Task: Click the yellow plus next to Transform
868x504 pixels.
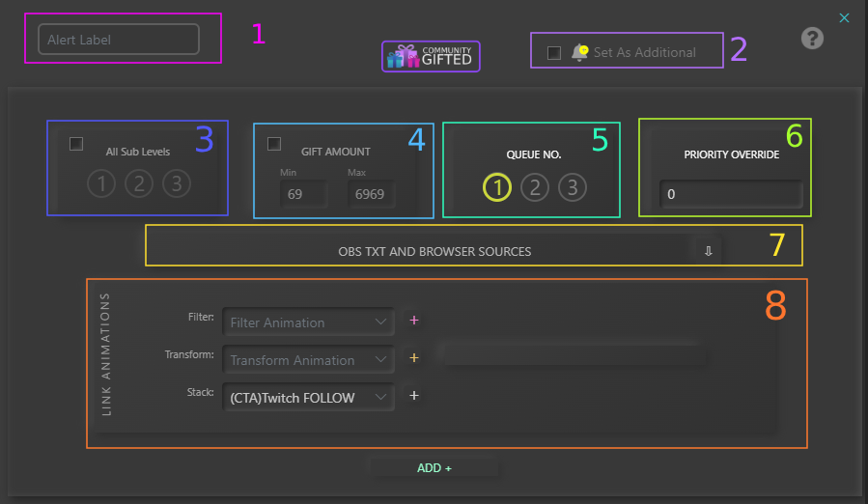Action: pyautogui.click(x=414, y=358)
